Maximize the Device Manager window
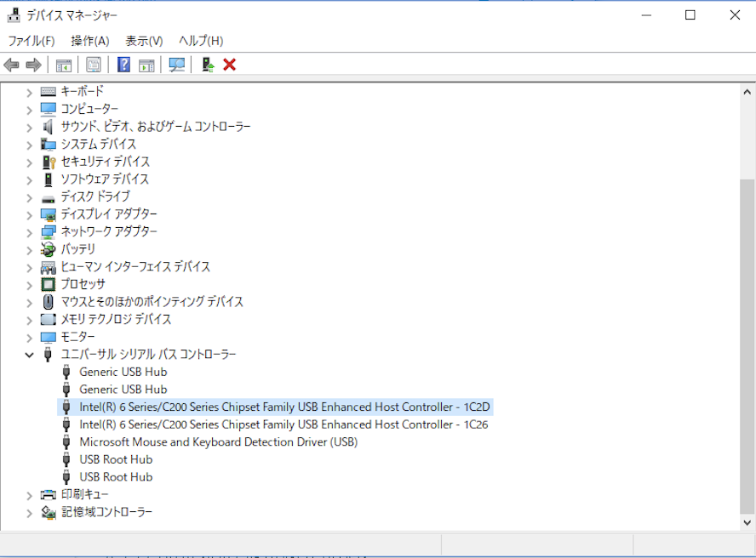 pos(690,15)
